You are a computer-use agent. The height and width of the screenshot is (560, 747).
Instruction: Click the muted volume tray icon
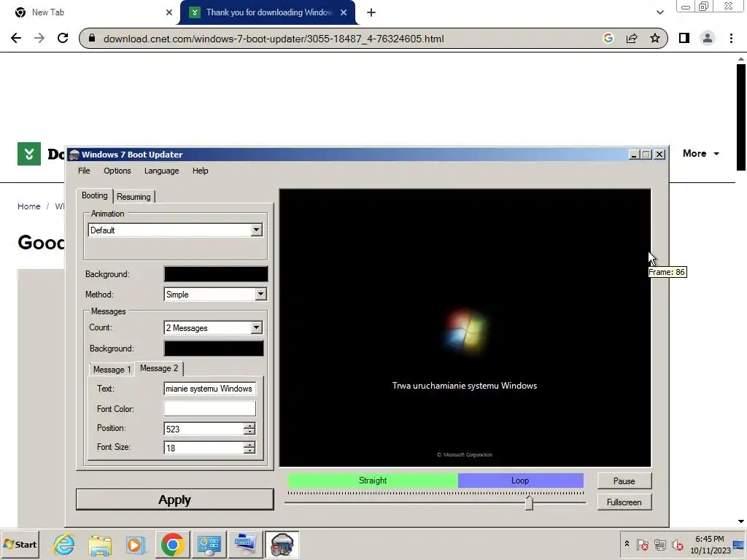pyautogui.click(x=677, y=544)
